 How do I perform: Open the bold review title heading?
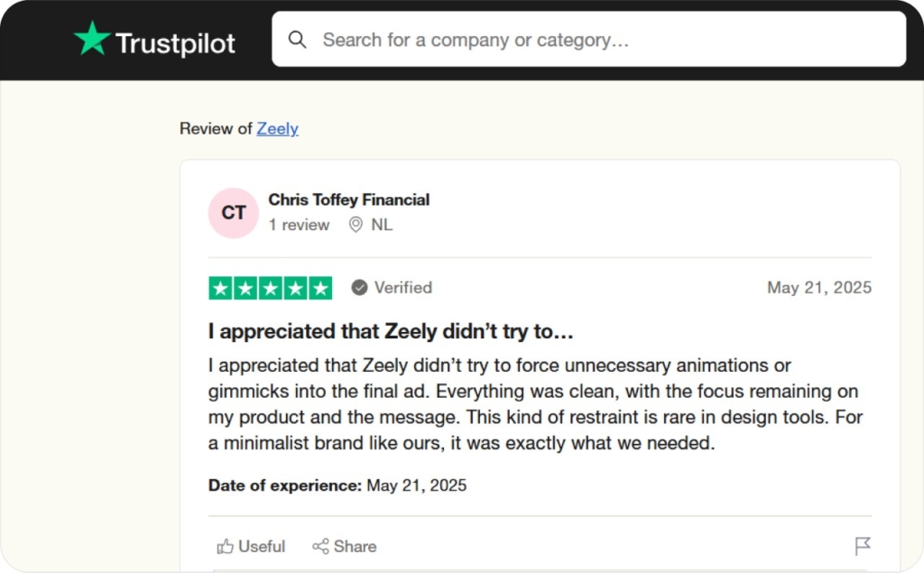[391, 331]
